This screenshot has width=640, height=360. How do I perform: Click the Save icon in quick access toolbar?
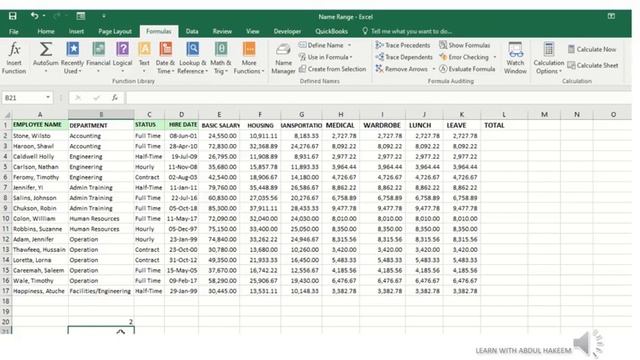tap(13, 16)
